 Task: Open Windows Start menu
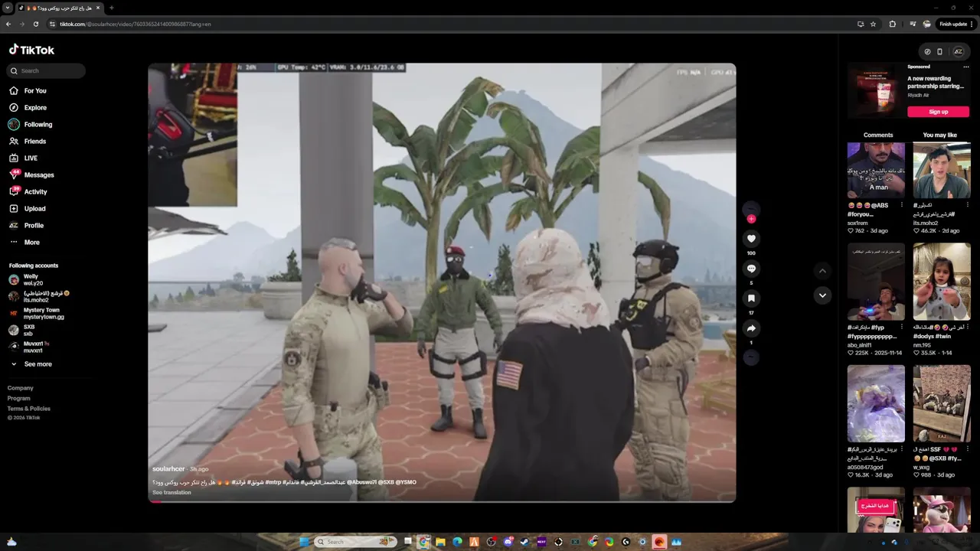[304, 542]
